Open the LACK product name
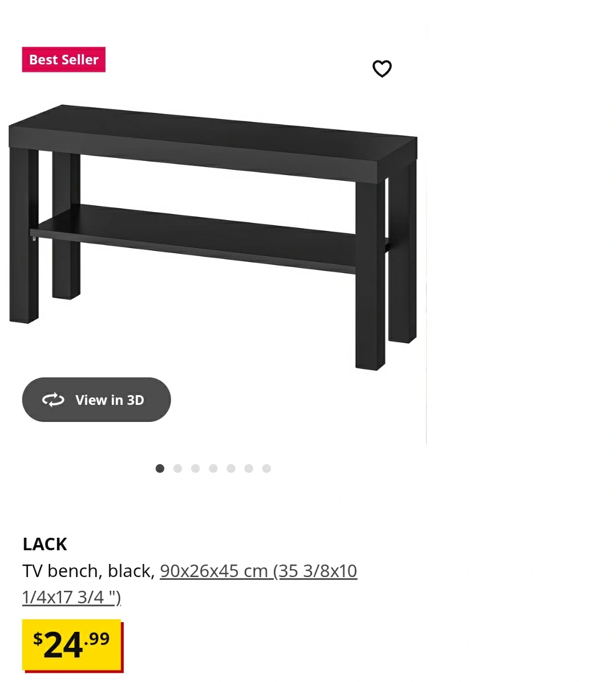Viewport: 616px width, 682px height. tap(45, 544)
